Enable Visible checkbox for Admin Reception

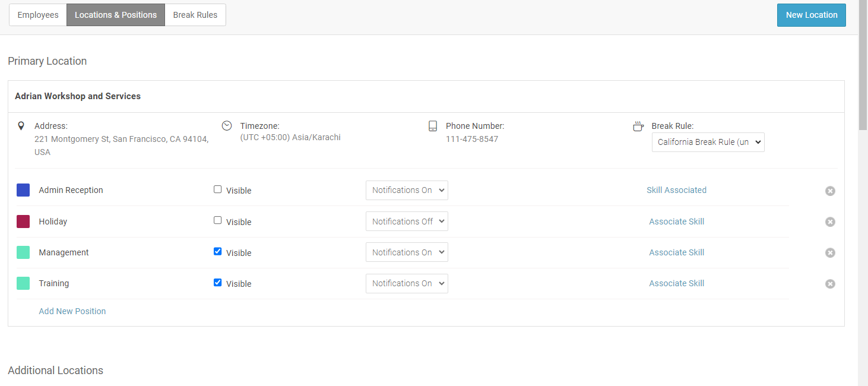(217, 189)
